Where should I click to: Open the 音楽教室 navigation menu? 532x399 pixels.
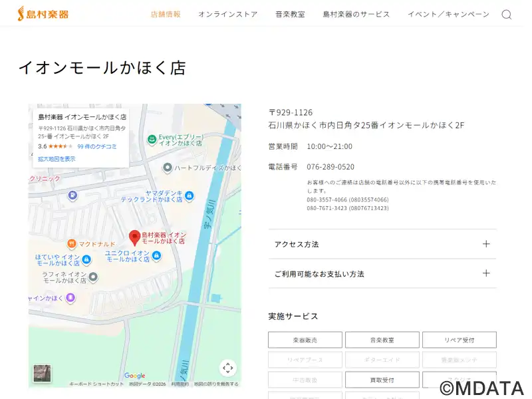click(290, 14)
